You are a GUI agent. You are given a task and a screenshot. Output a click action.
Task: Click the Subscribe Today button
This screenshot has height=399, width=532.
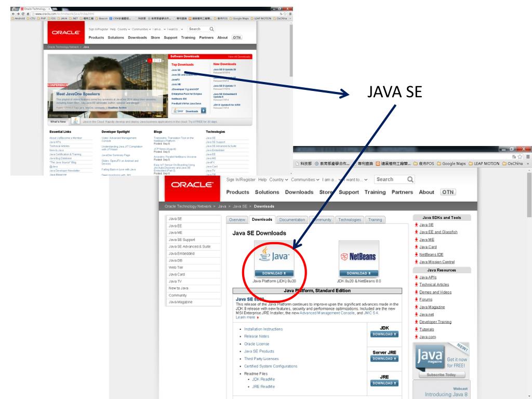[442, 375]
